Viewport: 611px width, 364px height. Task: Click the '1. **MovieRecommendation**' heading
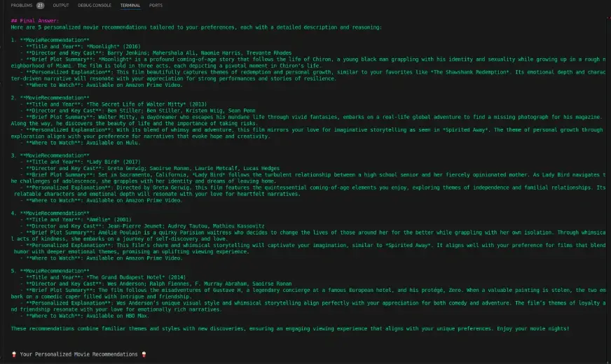[x=50, y=40]
